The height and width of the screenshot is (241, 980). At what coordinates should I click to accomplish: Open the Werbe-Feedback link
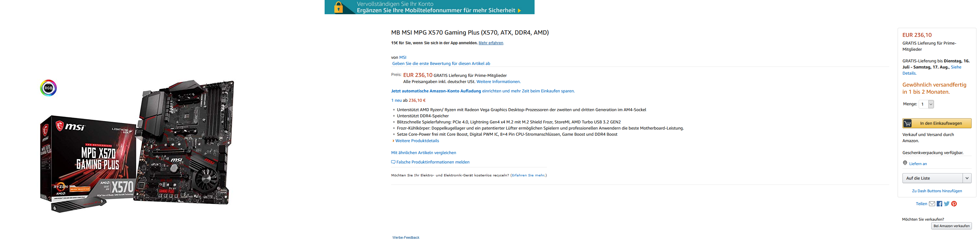(x=406, y=237)
